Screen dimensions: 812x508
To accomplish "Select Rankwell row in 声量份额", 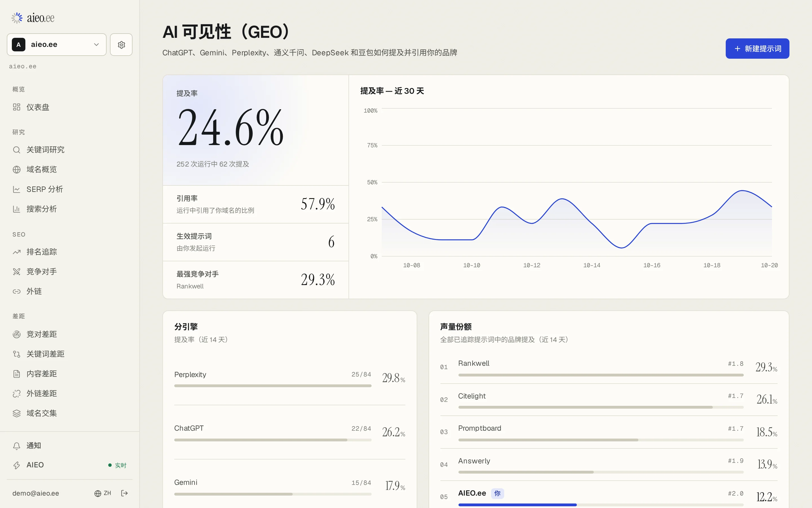I will [608, 367].
